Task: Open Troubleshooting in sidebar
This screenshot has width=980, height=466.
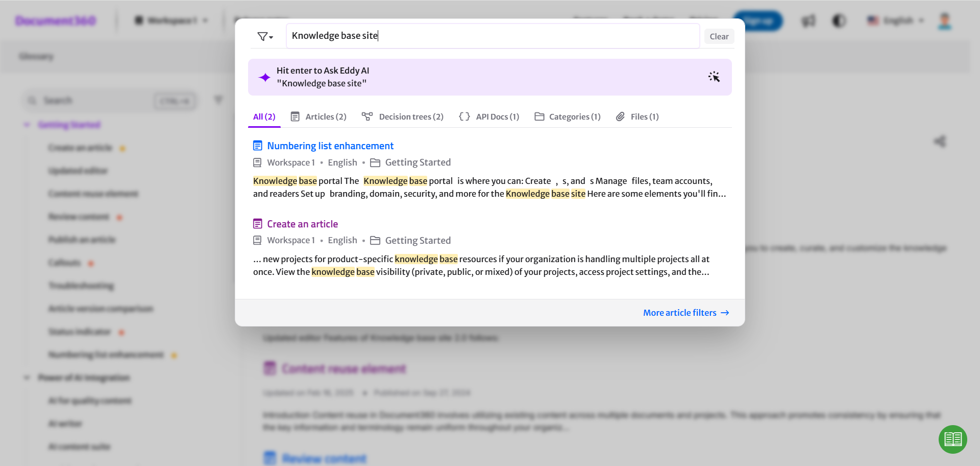Action: pos(81,286)
